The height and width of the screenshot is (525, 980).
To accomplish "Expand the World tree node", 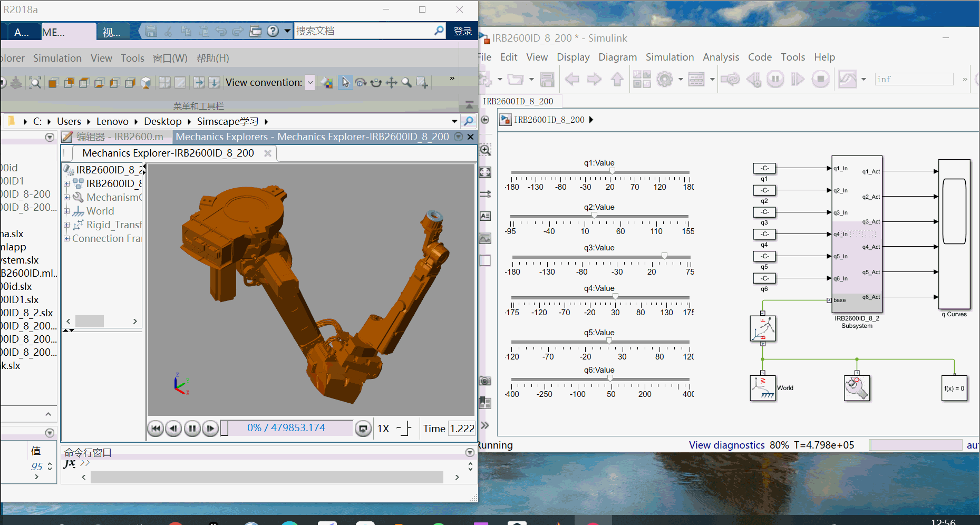I will (67, 211).
